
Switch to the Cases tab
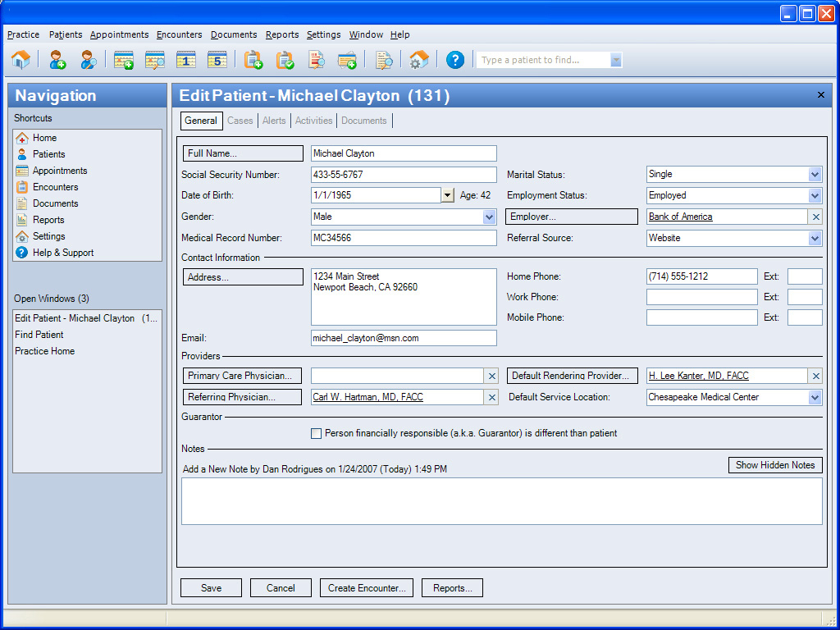point(240,121)
